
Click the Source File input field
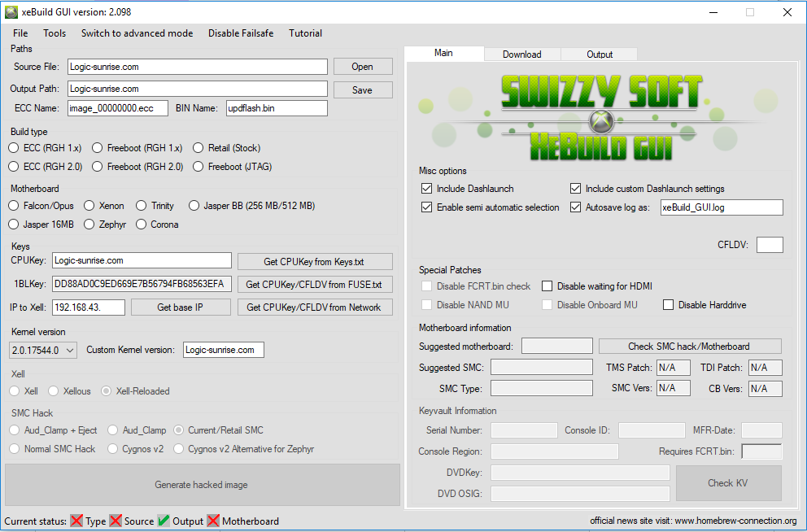tap(198, 67)
